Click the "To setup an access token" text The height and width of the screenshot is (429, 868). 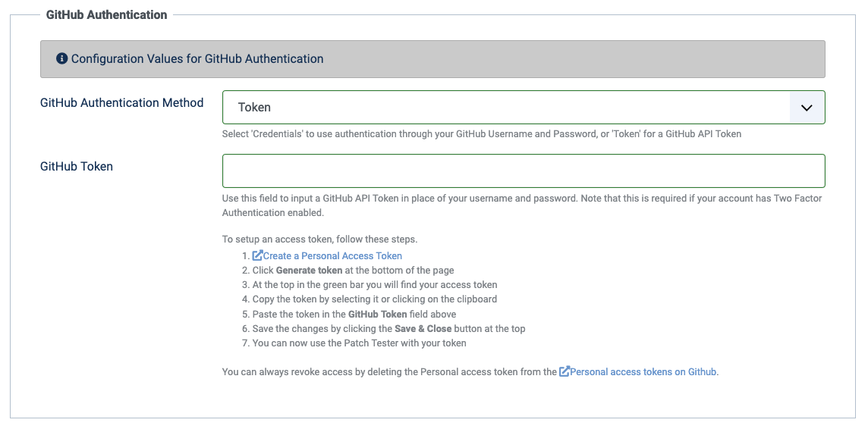pos(319,240)
